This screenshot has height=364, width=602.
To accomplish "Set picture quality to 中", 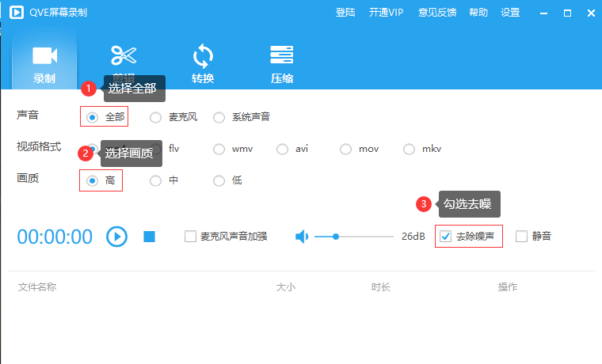I will pos(155,180).
